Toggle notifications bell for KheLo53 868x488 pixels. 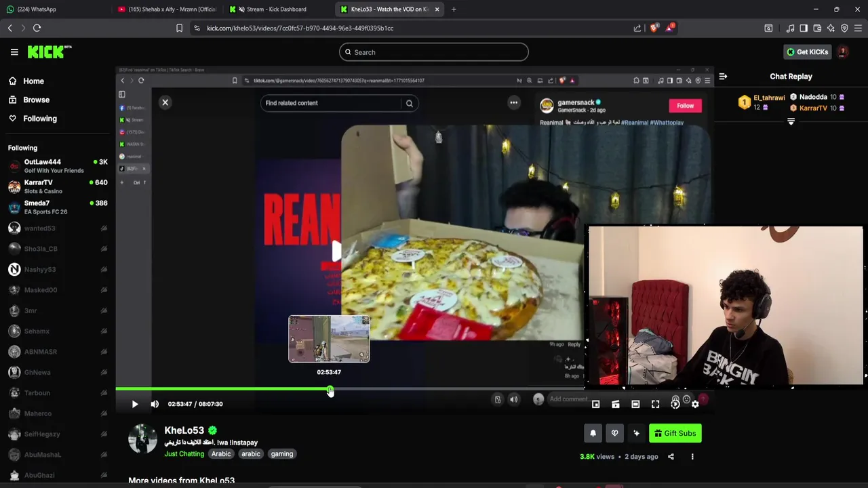point(593,433)
